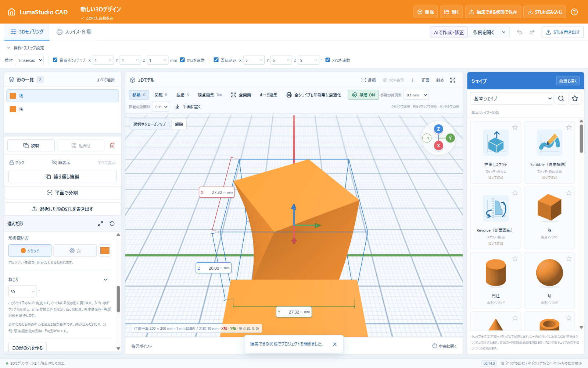
Task: Open the 操作 Tinkercad dropdown
Action: coord(29,60)
